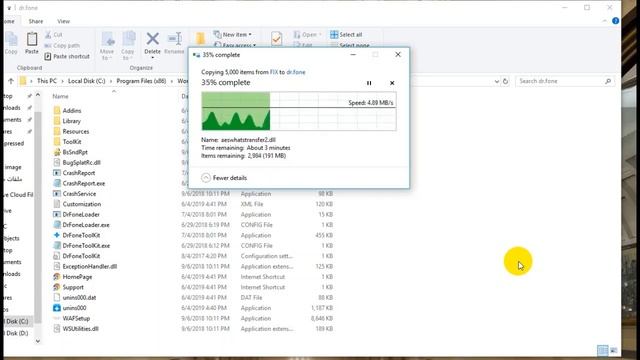Viewport: 640px width, 360px height.
Task: Open the Share ribbon tab
Action: coord(36,21)
